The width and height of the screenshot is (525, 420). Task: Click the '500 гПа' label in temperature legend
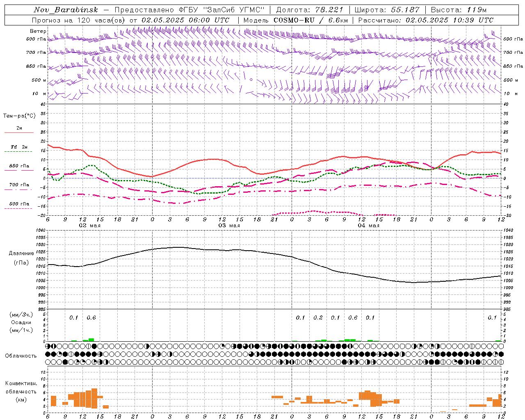19,204
